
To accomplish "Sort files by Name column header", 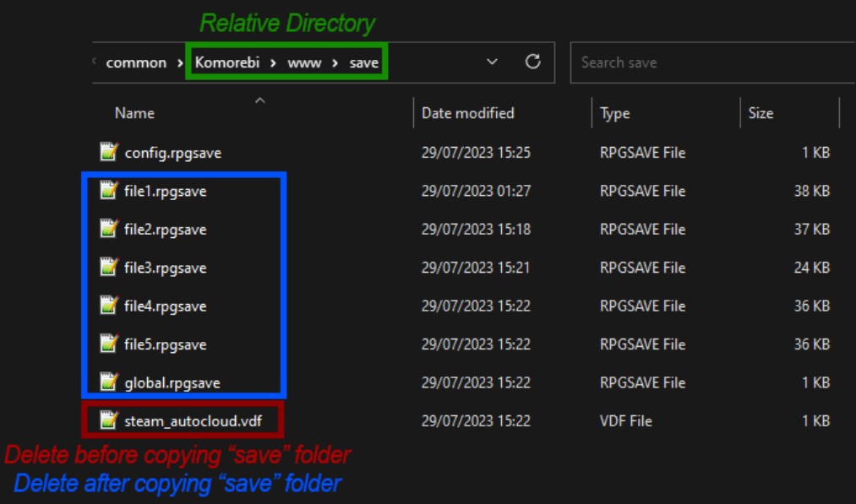I will [x=134, y=113].
